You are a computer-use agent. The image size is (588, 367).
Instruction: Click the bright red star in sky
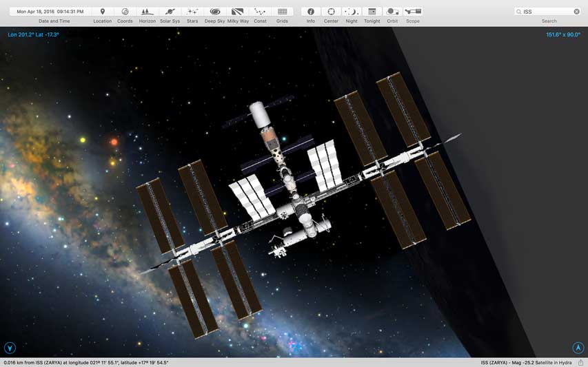114,142
